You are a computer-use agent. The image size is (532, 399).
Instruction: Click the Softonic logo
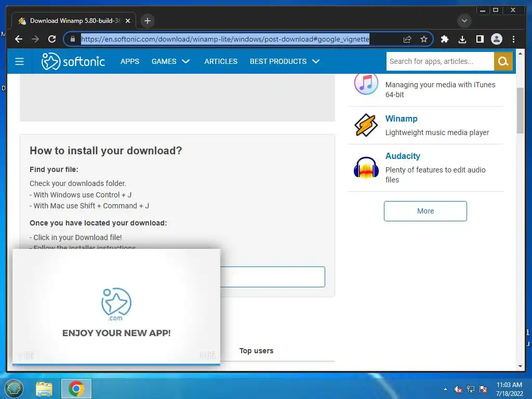click(x=73, y=61)
